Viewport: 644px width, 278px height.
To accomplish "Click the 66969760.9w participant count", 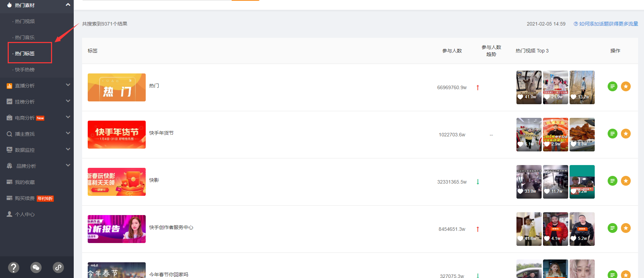I will pos(452,87).
